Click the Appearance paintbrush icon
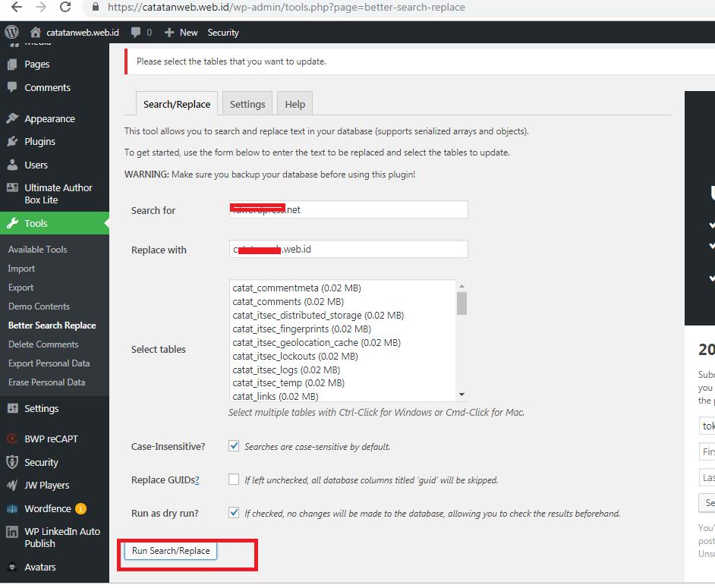 click(12, 119)
